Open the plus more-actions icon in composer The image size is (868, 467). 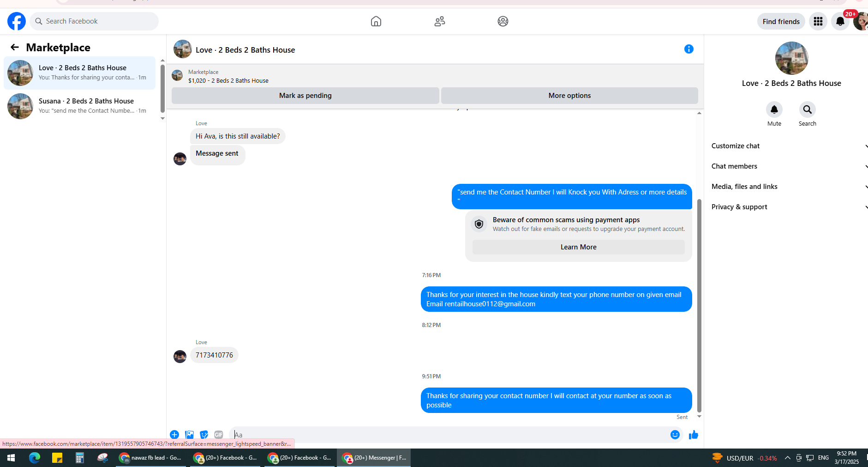click(174, 435)
